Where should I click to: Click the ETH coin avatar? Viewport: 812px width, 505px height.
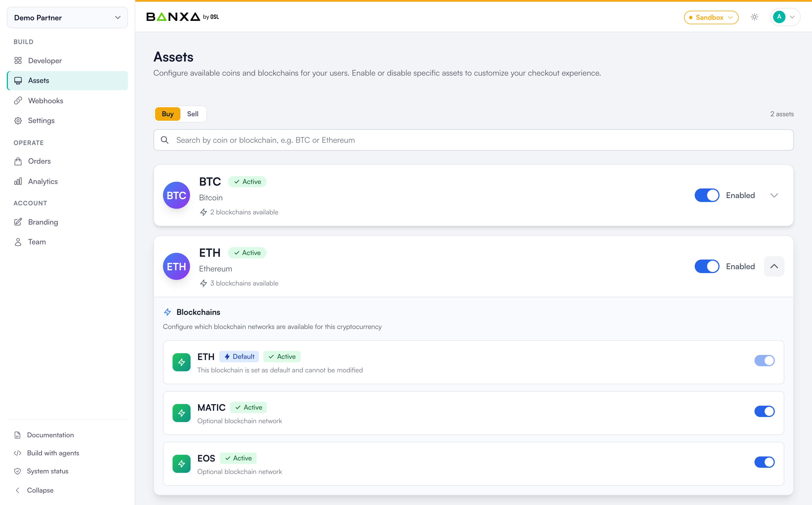pos(176,266)
